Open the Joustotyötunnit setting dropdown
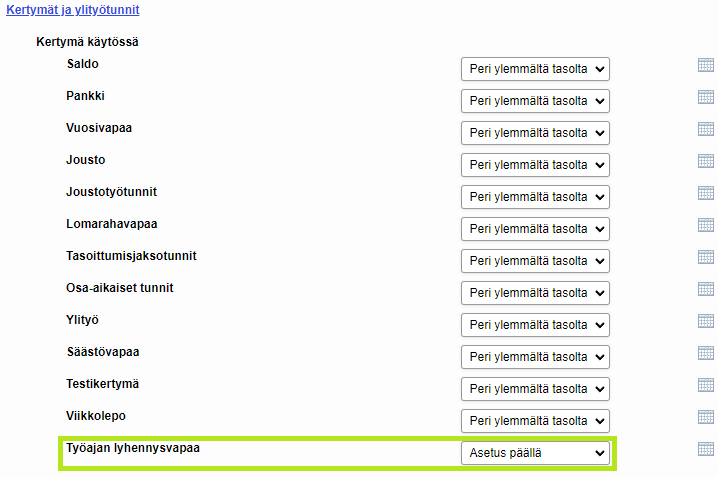This screenshot has height=478, width=718. point(535,197)
